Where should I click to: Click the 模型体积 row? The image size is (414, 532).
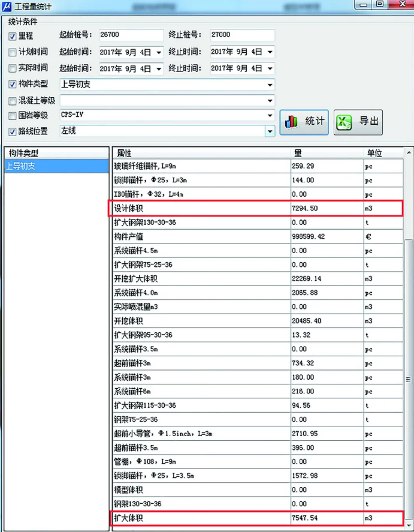[258, 490]
